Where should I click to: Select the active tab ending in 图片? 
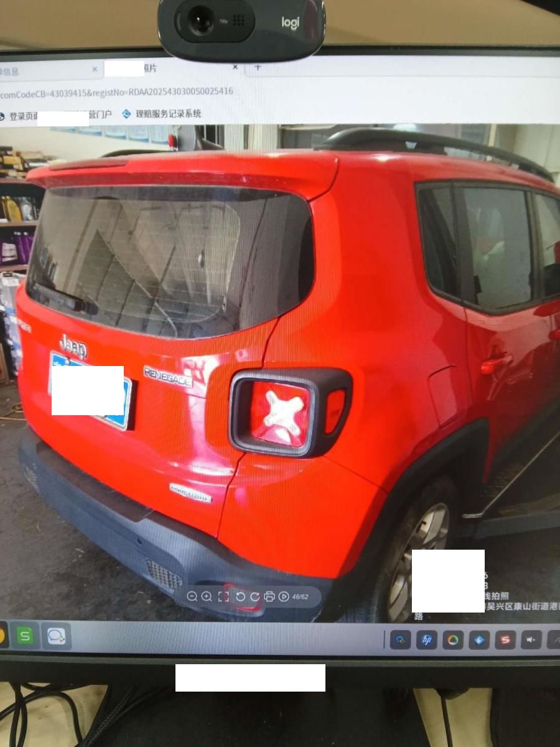click(149, 68)
